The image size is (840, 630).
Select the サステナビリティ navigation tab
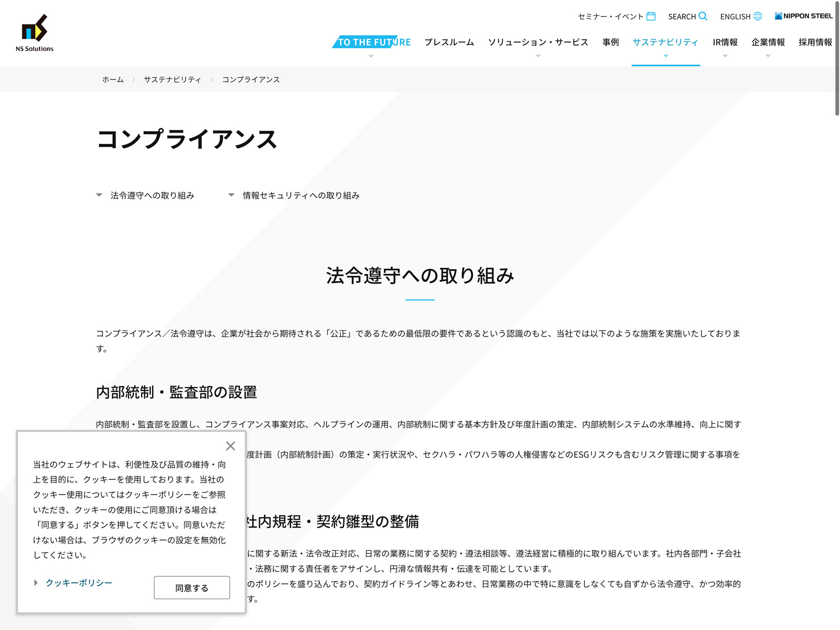(665, 42)
